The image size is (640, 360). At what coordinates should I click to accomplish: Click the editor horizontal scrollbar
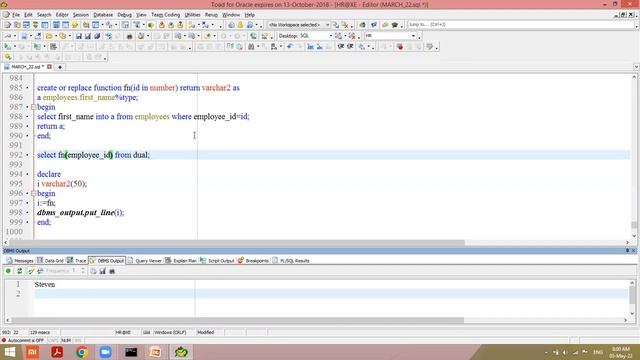coord(237,242)
